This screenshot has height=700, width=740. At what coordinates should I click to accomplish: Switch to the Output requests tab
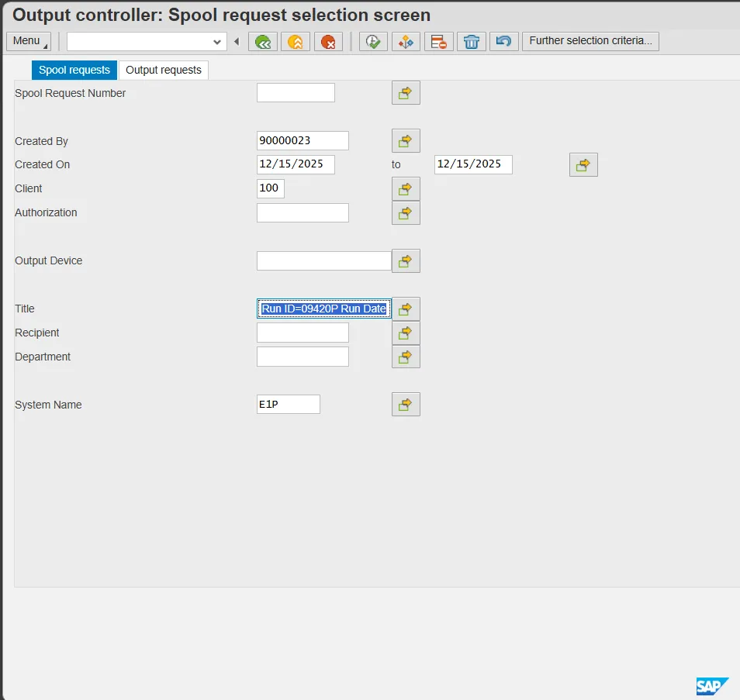163,70
